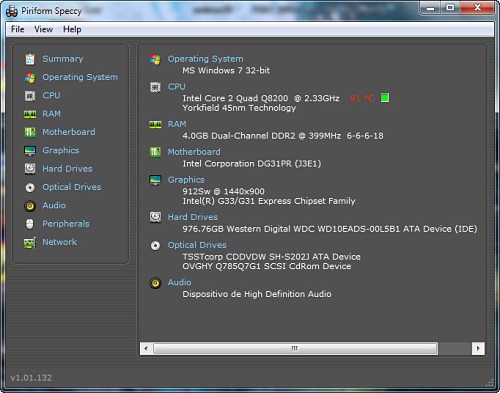The image size is (500, 393).
Task: Click the Graphics icon in summary panel
Action: (x=155, y=180)
